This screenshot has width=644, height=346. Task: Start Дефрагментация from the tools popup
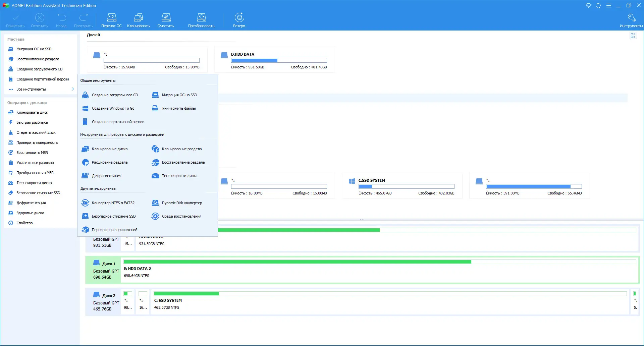[x=102, y=176]
